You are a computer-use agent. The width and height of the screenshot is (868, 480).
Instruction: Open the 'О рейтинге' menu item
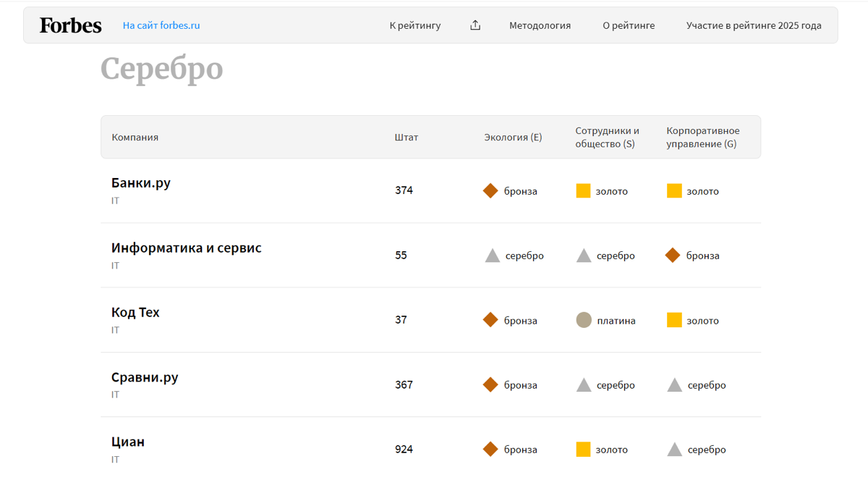pos(629,25)
